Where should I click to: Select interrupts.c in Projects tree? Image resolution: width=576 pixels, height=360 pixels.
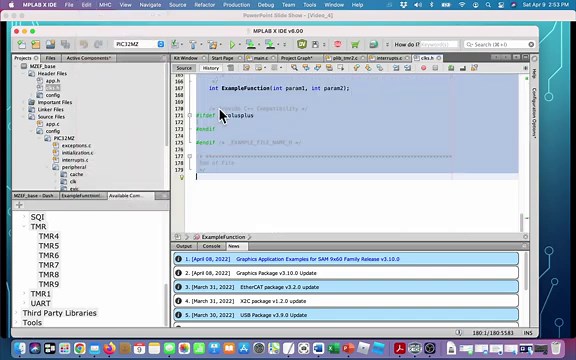point(75,160)
